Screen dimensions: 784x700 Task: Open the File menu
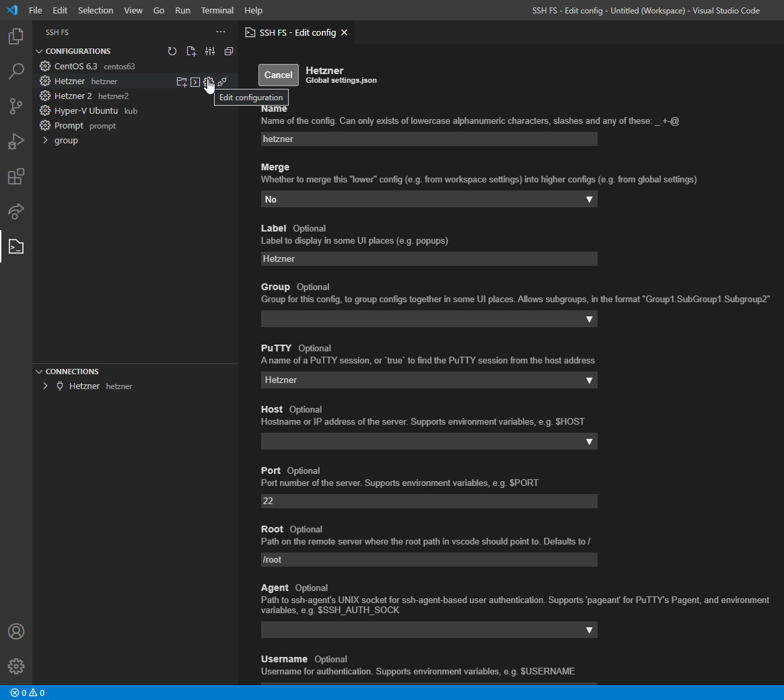(36, 10)
